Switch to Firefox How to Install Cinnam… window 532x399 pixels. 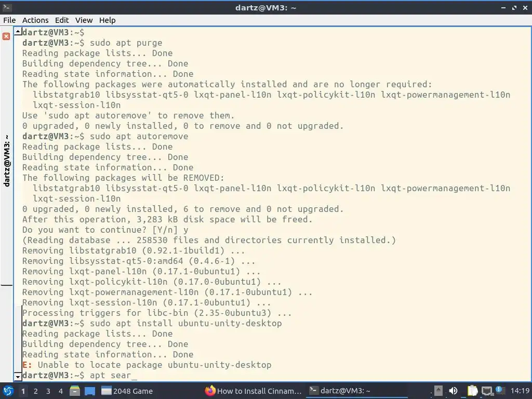point(254,391)
